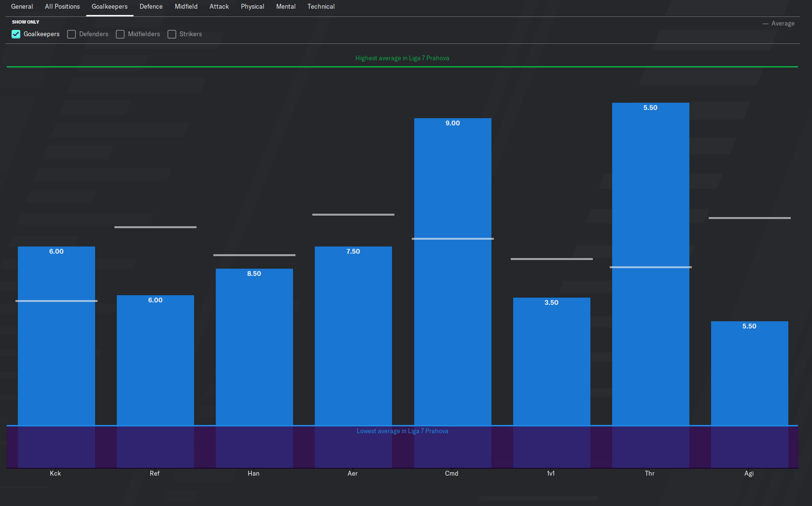This screenshot has width=812, height=506.
Task: Click the 8.50 value label
Action: click(254, 274)
